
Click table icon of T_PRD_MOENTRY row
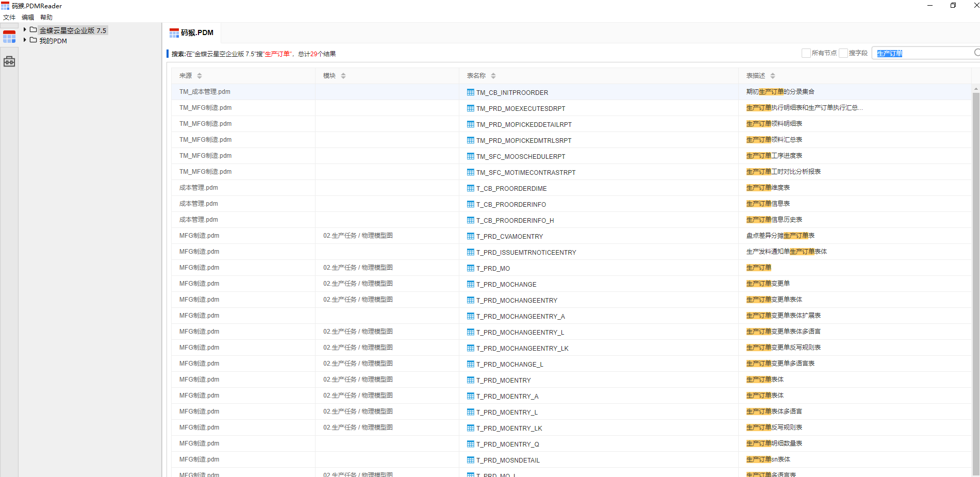click(x=471, y=380)
